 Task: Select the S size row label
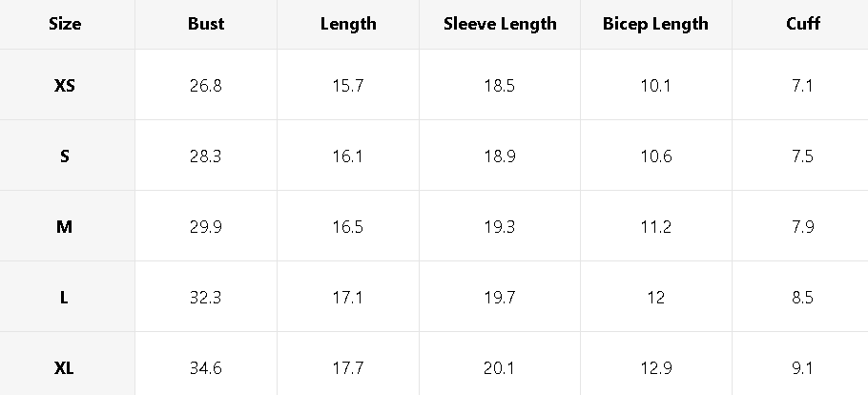tap(65, 156)
